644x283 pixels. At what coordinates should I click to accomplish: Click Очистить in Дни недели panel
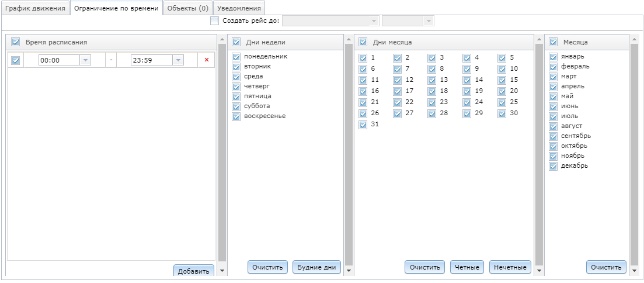[268, 267]
